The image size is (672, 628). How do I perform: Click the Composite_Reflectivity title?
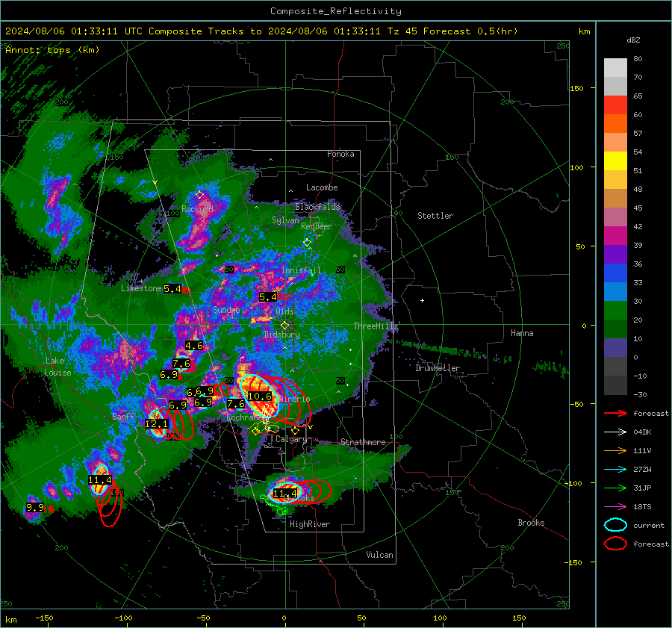click(x=336, y=11)
